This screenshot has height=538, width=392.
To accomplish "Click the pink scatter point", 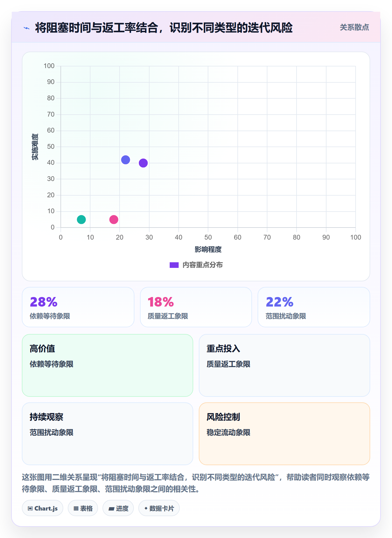I will point(114,219).
